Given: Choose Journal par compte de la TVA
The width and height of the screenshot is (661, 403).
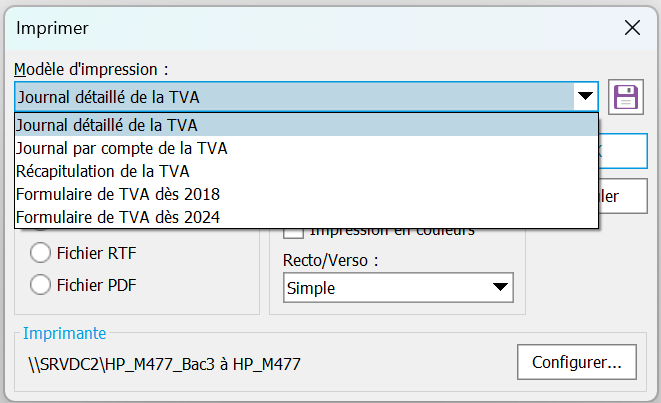Looking at the screenshot, I should 122,148.
